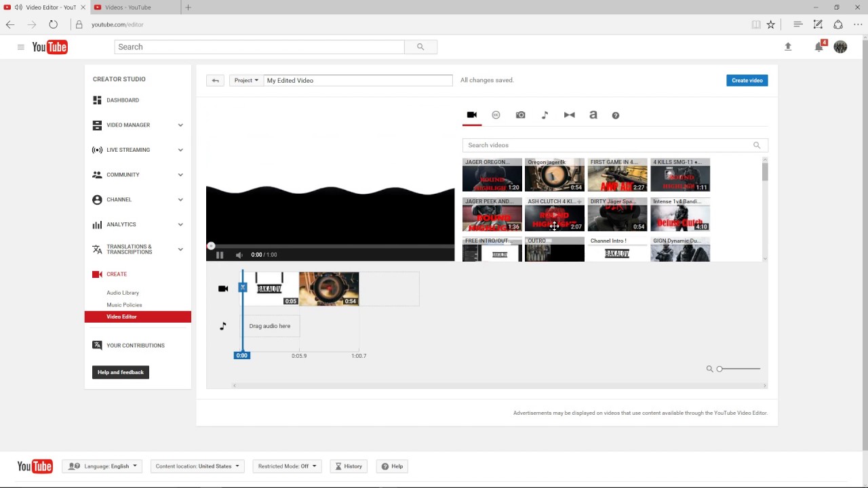Expand the Channel chevron
This screenshot has height=488, width=868.
[x=180, y=200]
